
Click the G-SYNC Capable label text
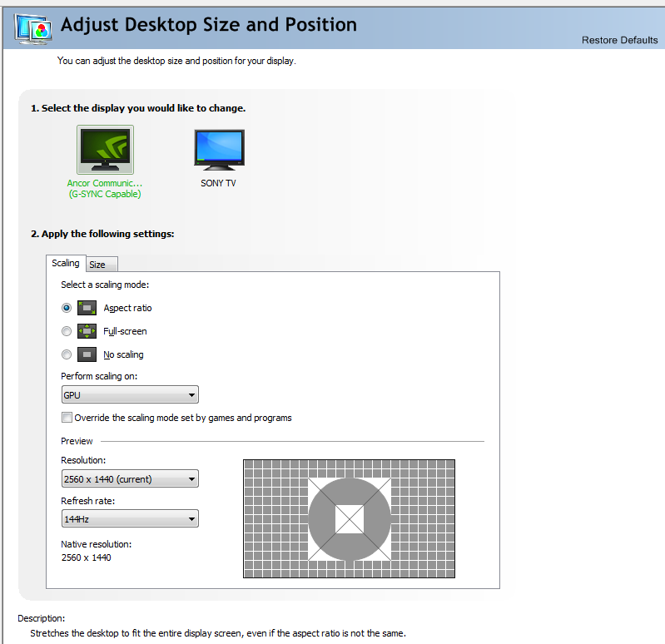point(105,194)
